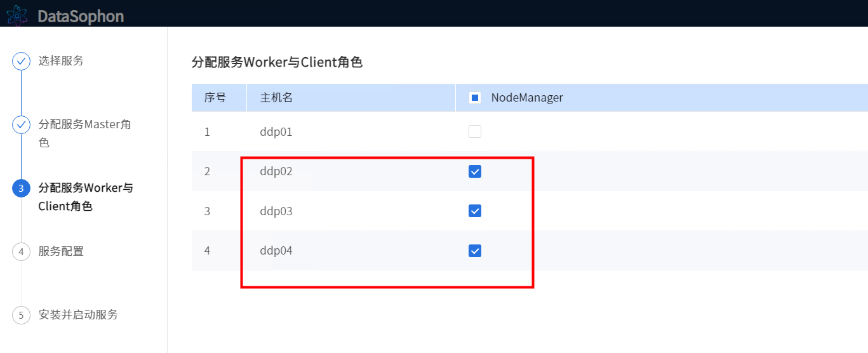Select the ddp01 hostname cell
This screenshot has width=868, height=353.
(276, 132)
